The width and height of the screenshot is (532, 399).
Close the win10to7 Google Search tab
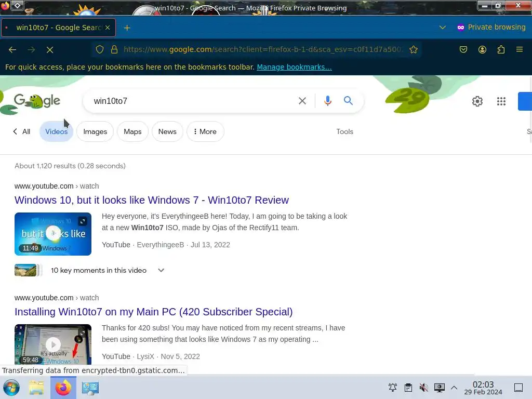coord(108,28)
